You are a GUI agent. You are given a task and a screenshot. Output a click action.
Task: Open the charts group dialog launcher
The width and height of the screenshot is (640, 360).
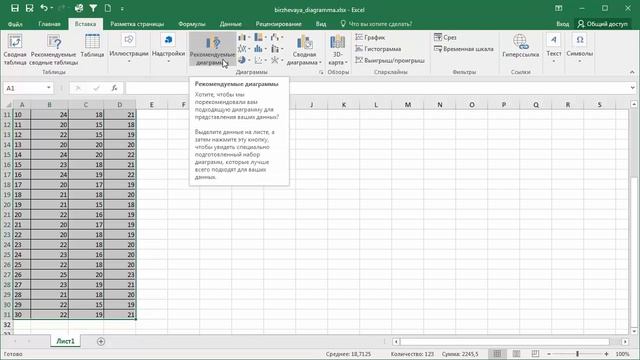click(321, 72)
